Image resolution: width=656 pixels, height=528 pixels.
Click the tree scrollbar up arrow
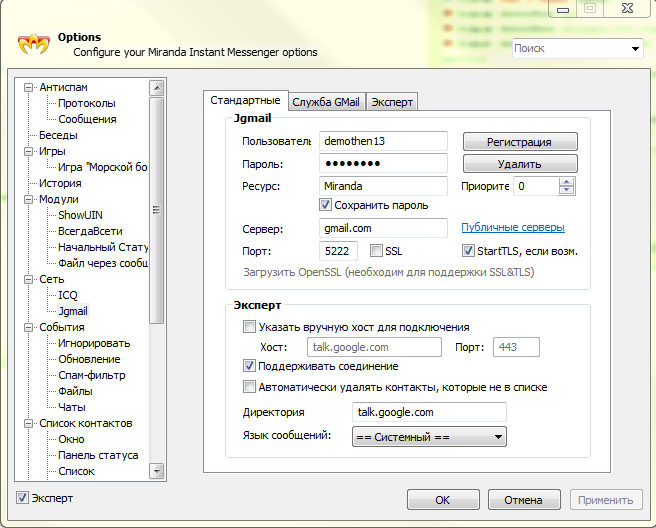point(156,88)
